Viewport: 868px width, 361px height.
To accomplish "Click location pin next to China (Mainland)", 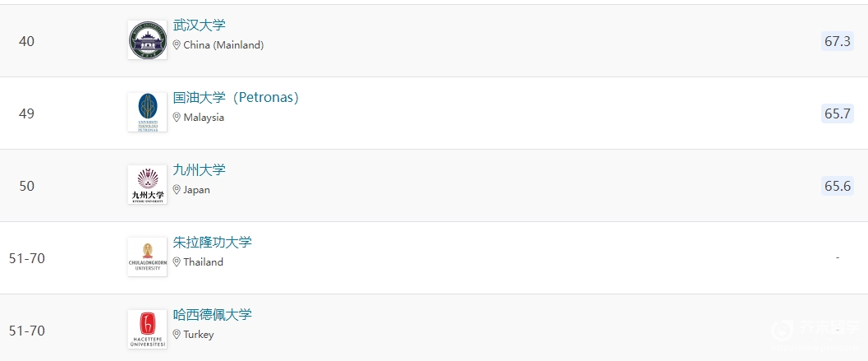I will pos(177,45).
